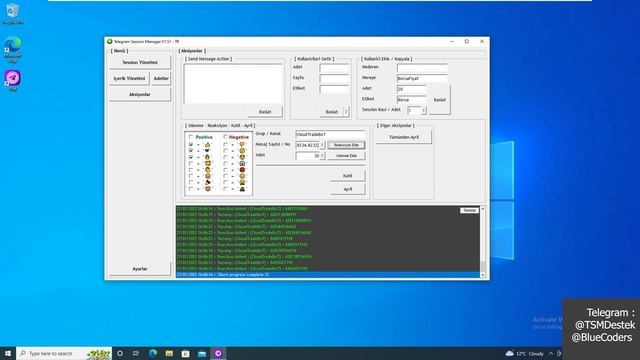Check the red angry face checkbox
This screenshot has height=360, width=640.
225,169
